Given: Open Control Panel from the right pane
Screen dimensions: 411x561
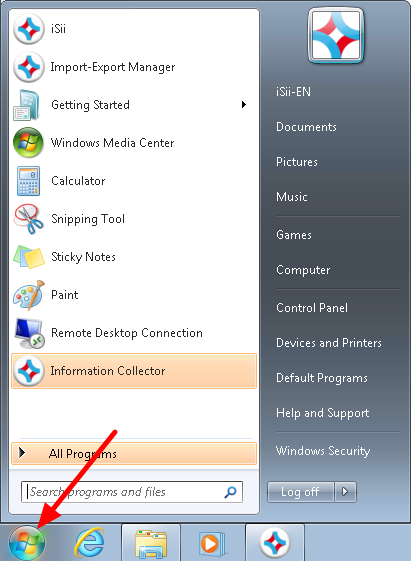Looking at the screenshot, I should tap(312, 308).
